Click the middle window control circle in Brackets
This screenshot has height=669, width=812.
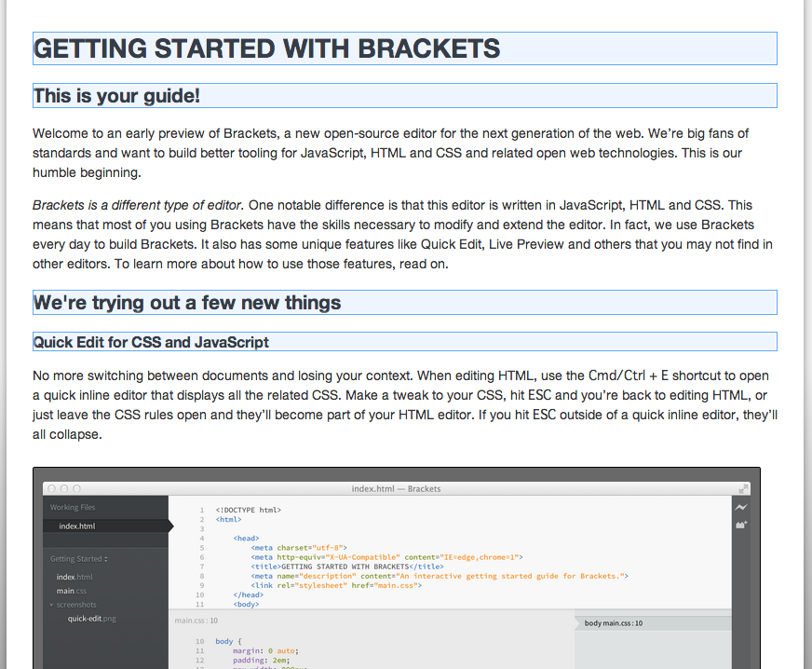point(64,488)
